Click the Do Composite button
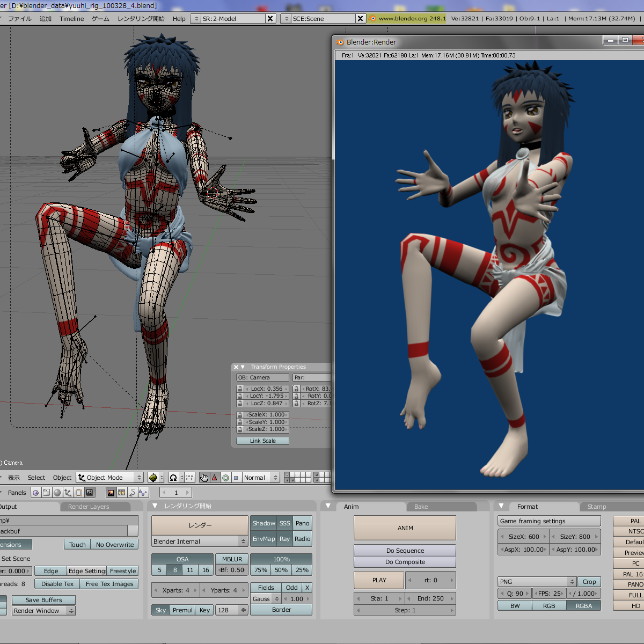The width and height of the screenshot is (644, 644). (405, 562)
